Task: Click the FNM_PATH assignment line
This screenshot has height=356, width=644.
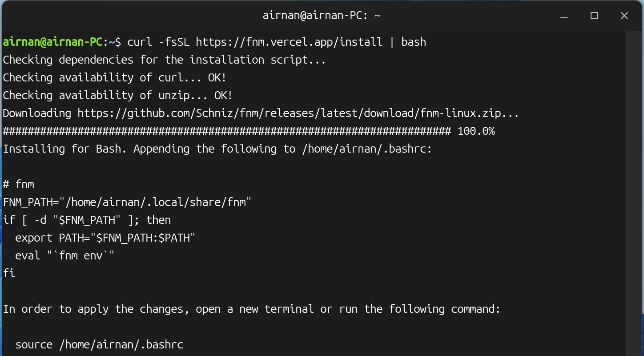Action: pos(127,202)
